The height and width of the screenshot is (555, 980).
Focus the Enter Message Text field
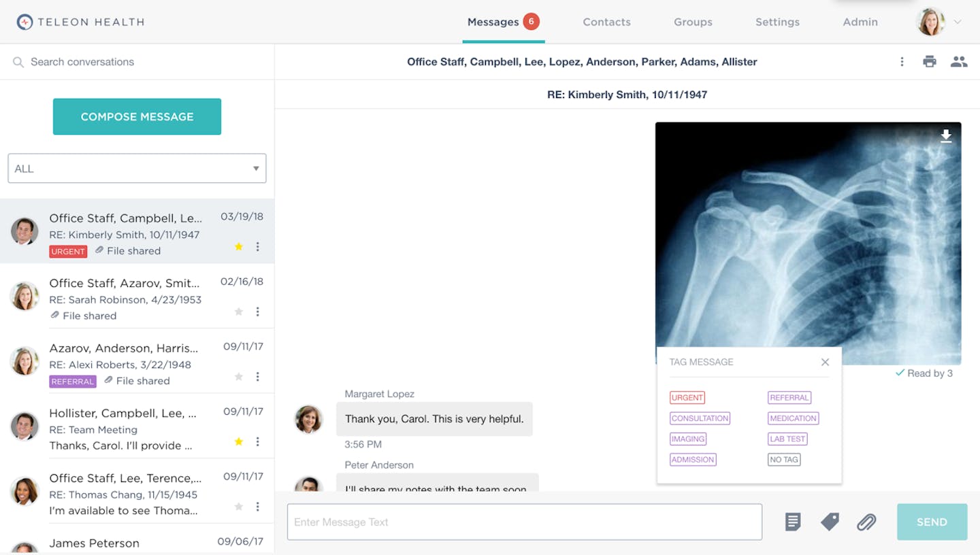pos(524,522)
